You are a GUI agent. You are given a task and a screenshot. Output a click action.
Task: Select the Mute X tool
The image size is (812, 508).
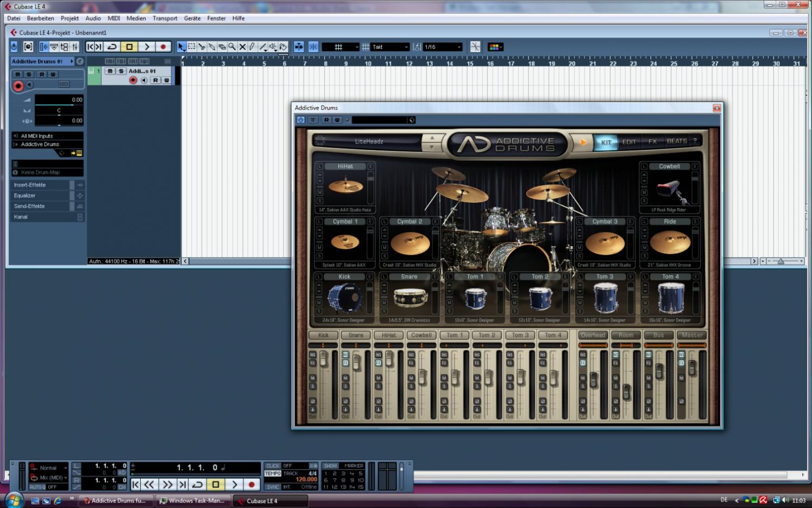click(x=242, y=47)
